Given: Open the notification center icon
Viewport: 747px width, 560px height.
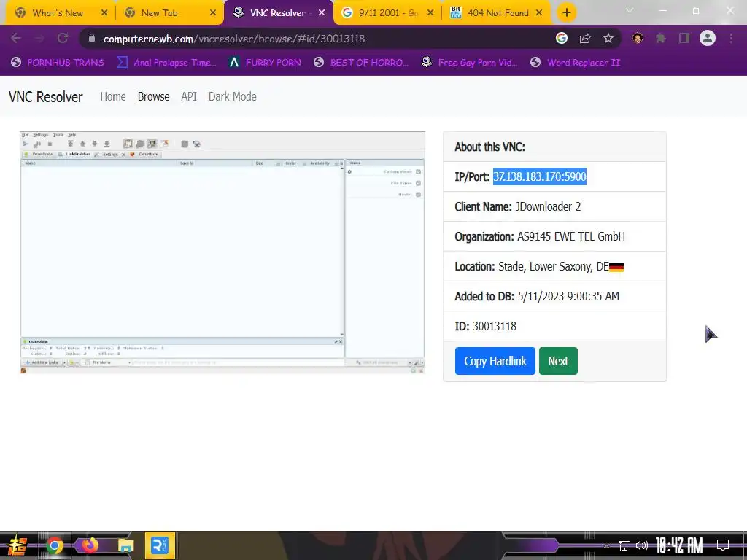Looking at the screenshot, I should click(723, 545).
